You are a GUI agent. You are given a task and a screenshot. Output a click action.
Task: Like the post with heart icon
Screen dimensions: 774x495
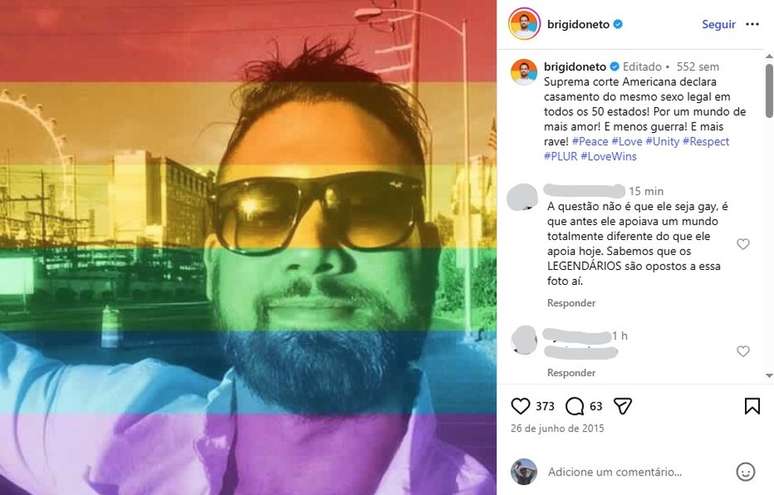(521, 406)
